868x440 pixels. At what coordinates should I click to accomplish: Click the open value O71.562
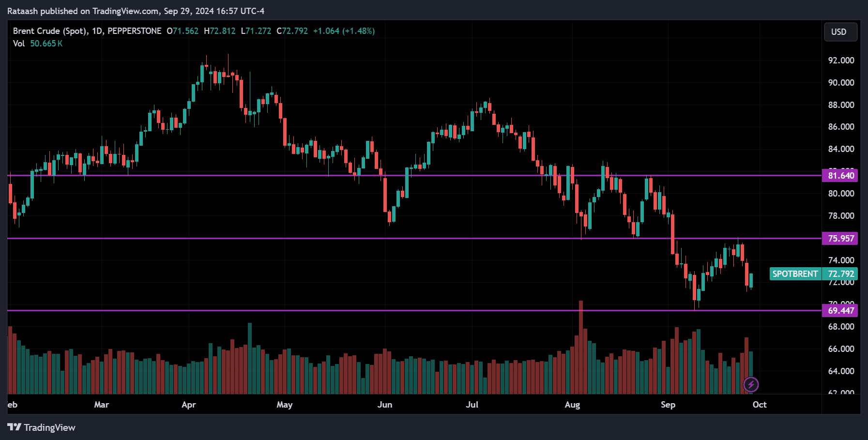pyautogui.click(x=182, y=30)
